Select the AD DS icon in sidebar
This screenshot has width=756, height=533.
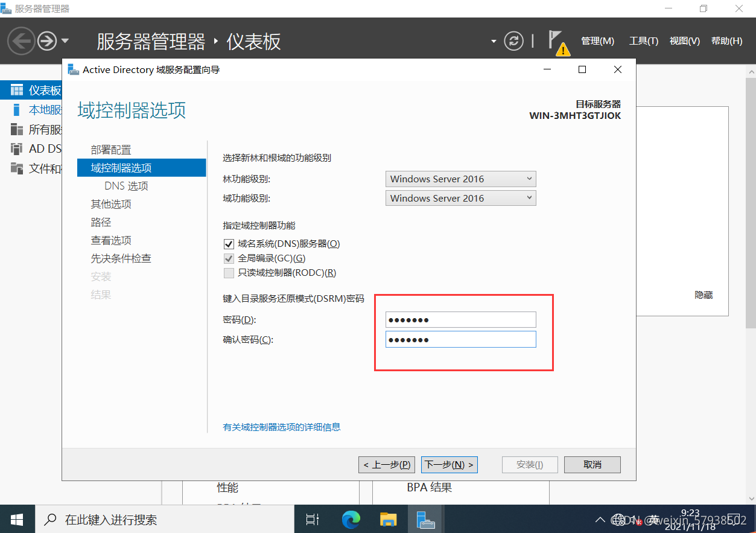click(17, 148)
